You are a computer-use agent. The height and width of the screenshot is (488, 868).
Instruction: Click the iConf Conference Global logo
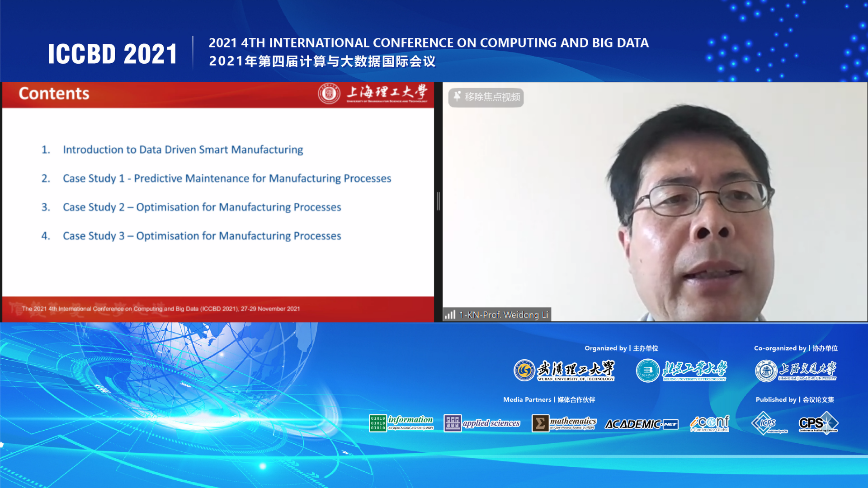[x=710, y=424]
